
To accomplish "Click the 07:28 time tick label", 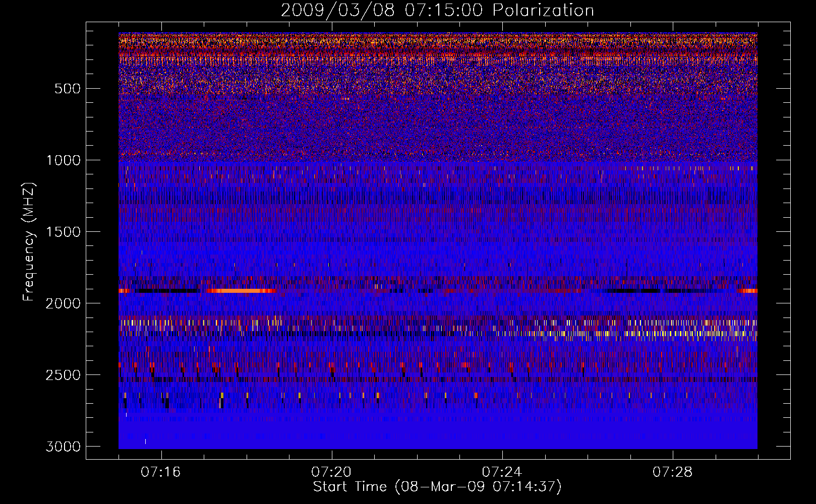I will point(673,472).
